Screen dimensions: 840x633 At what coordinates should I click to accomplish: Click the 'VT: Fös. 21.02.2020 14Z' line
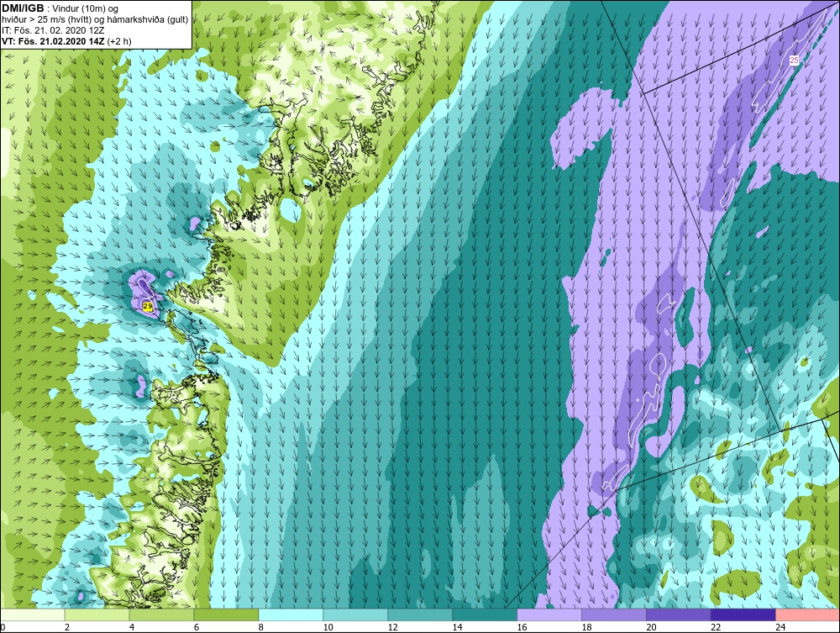point(54,40)
